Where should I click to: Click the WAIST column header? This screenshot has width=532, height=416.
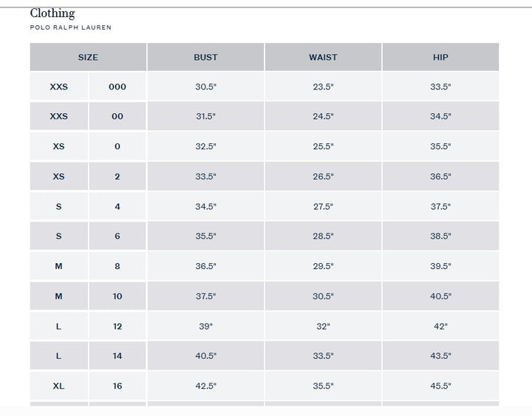[x=323, y=57]
